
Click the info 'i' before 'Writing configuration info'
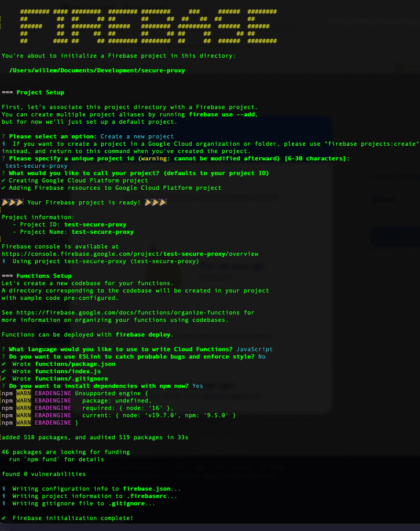(x=4, y=489)
